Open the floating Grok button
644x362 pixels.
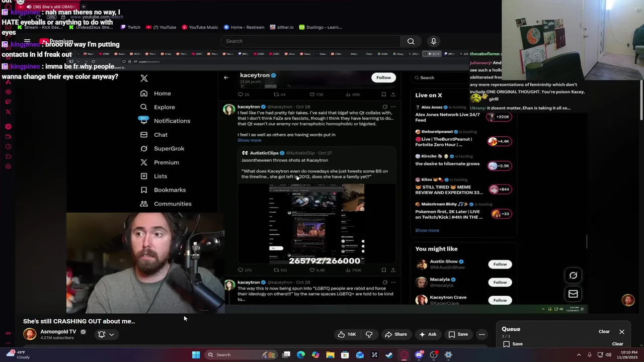(573, 276)
